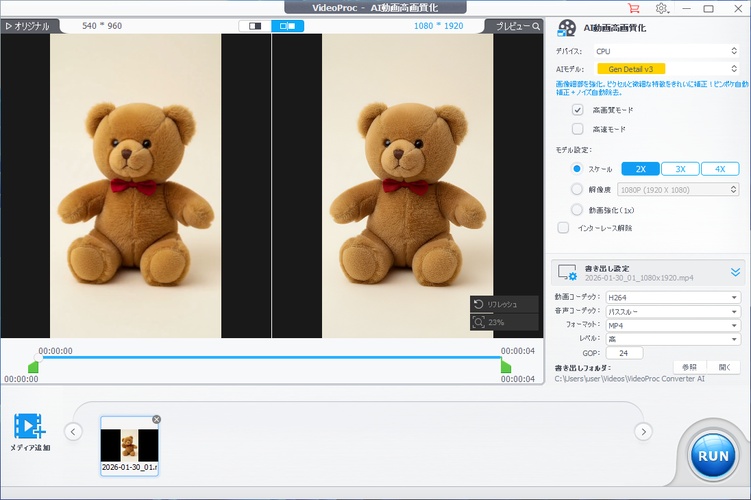The height and width of the screenshot is (500, 751).
Task: Enable the fast mode checkbox
Action: (578, 129)
